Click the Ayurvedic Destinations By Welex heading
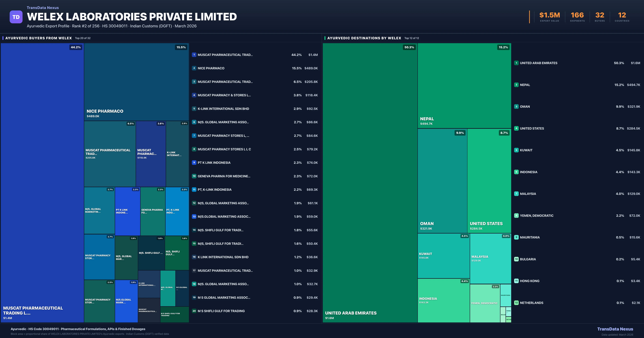Viewport: 644px width, 338px height. (x=364, y=38)
